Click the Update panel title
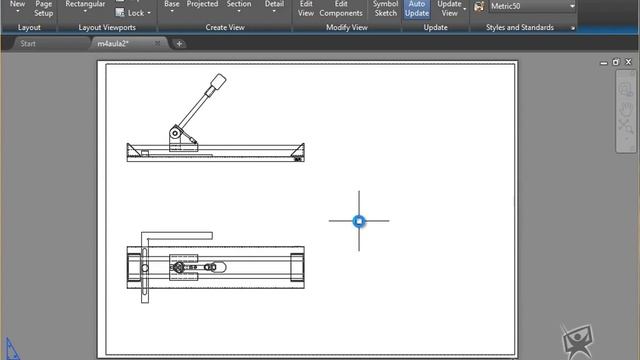Image resolution: width=640 pixels, height=360 pixels. click(436, 27)
